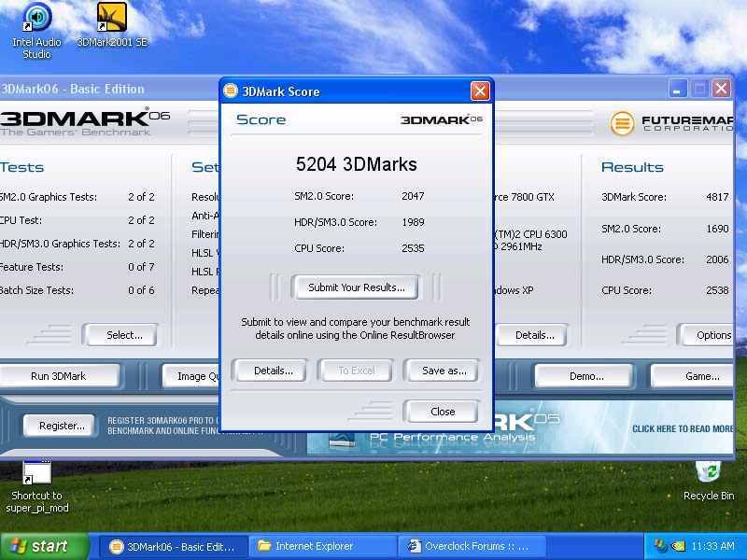Click the To Excel button
The image size is (747, 560).
[x=357, y=371]
